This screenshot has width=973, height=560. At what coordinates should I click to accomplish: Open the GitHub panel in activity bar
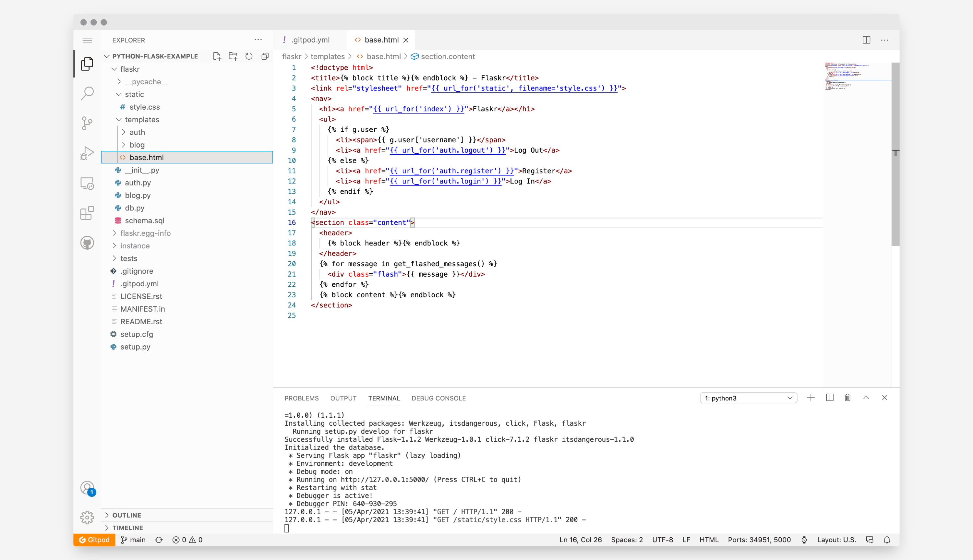point(87,243)
